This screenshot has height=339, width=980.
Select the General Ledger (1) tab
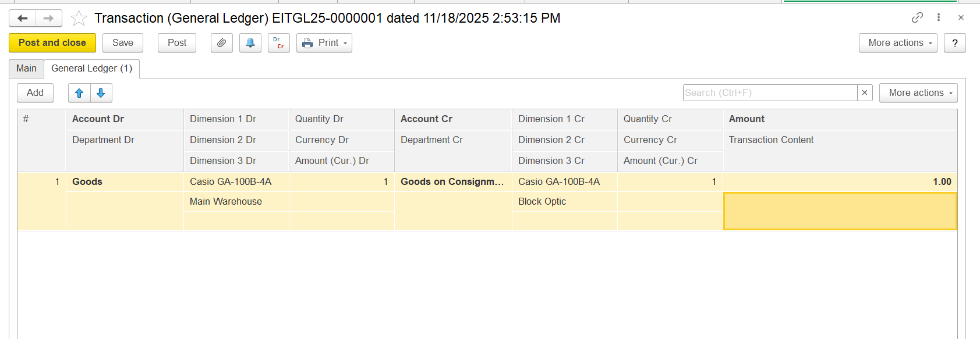91,69
